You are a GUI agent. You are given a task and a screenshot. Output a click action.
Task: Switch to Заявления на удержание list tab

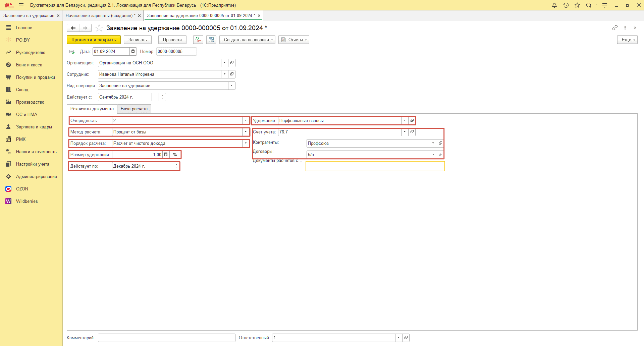click(29, 15)
